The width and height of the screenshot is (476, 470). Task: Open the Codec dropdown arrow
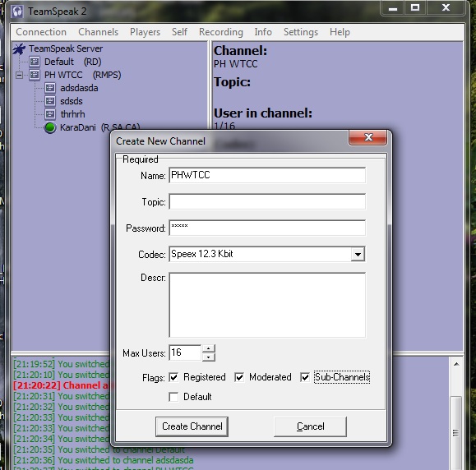(x=358, y=254)
